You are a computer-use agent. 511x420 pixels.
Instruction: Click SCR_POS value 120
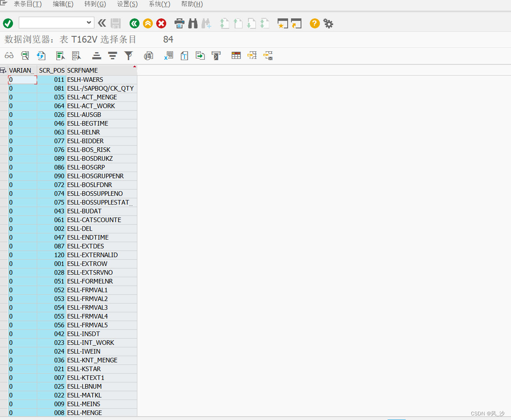click(x=52, y=255)
